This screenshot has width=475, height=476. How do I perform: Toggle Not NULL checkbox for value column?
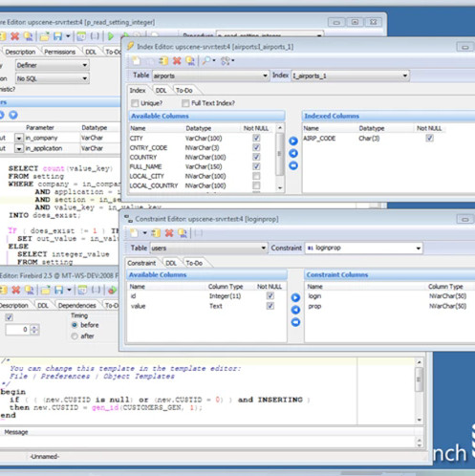[x=270, y=306]
